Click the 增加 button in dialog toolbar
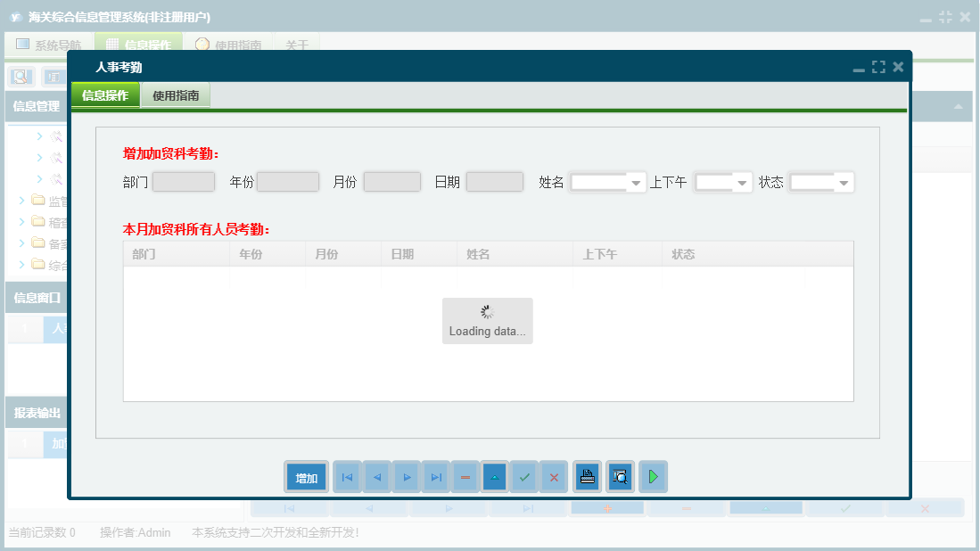The height and width of the screenshot is (551, 980). coord(306,477)
